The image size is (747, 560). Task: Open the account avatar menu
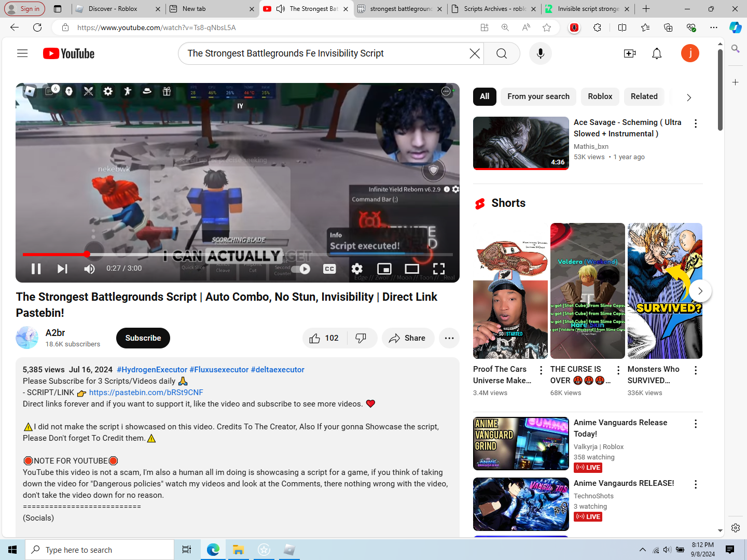(x=690, y=53)
